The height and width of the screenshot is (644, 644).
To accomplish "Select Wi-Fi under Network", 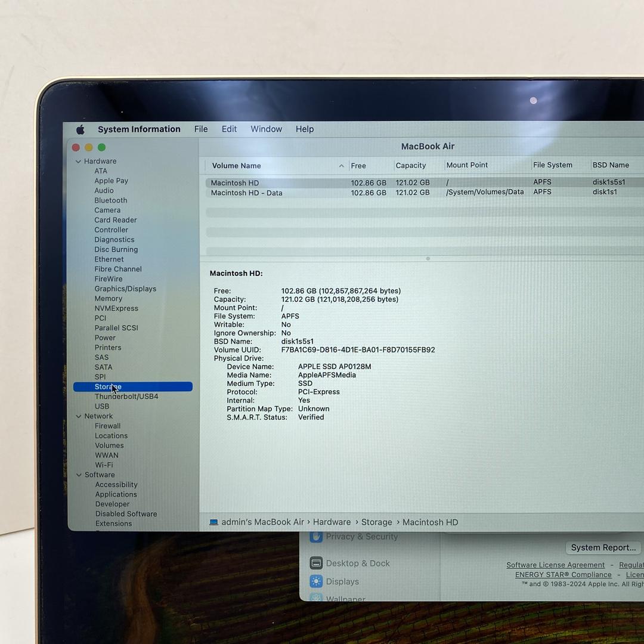I will tap(104, 465).
